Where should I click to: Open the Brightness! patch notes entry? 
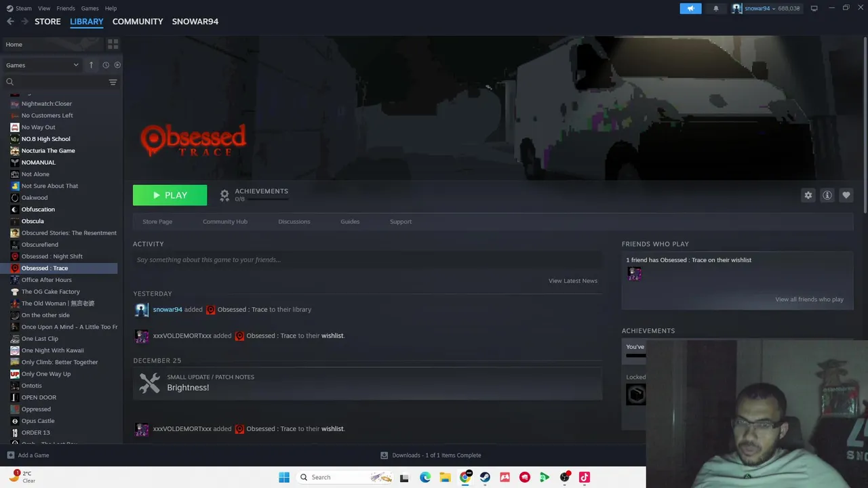(368, 383)
